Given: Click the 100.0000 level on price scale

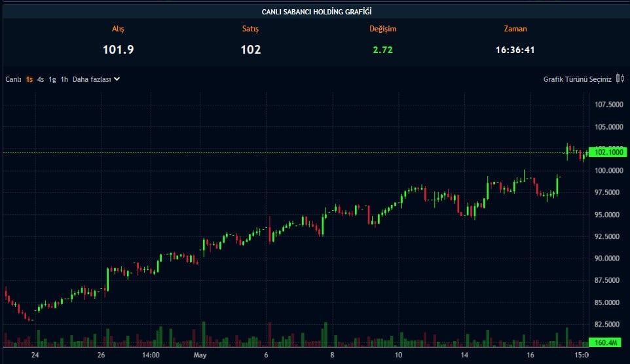Looking at the screenshot, I should (608, 171).
